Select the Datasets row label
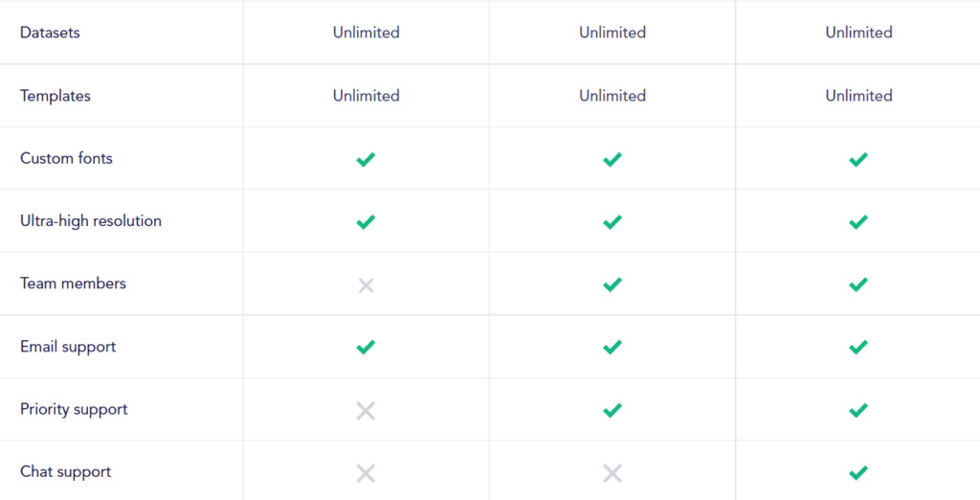Viewport: 980px width, 500px height. click(x=50, y=33)
